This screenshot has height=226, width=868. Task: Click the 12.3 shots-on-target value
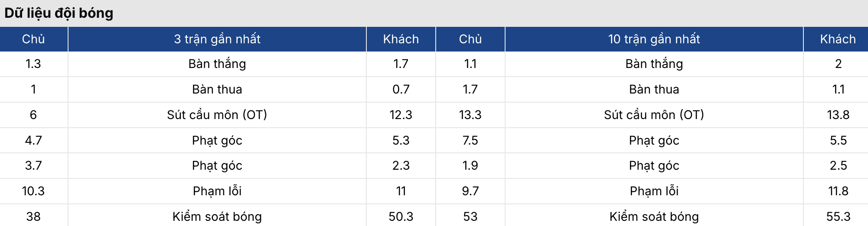(401, 115)
